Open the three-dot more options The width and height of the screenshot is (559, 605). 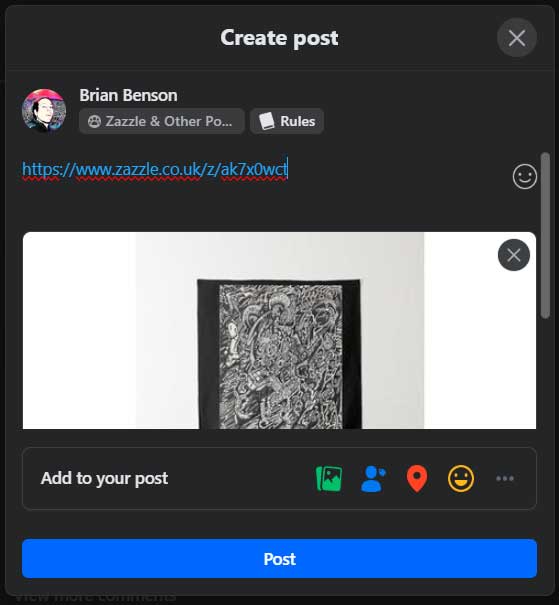pyautogui.click(x=505, y=478)
